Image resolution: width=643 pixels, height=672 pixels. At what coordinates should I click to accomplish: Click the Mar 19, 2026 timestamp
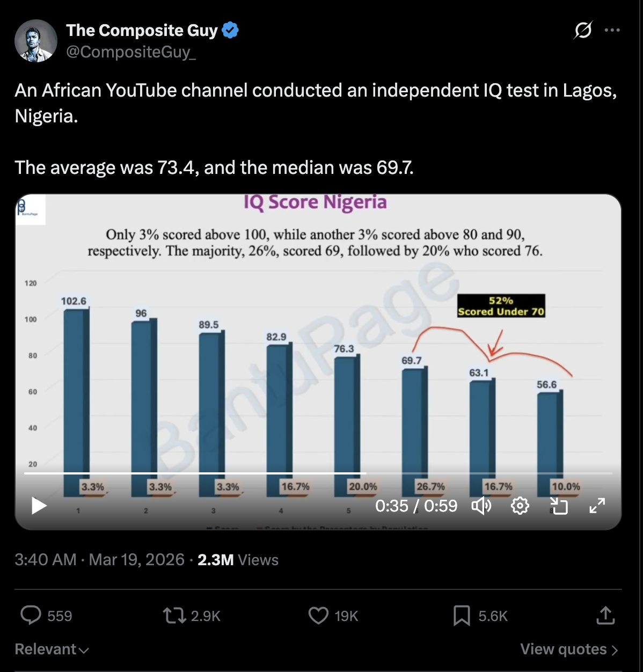pos(136,560)
